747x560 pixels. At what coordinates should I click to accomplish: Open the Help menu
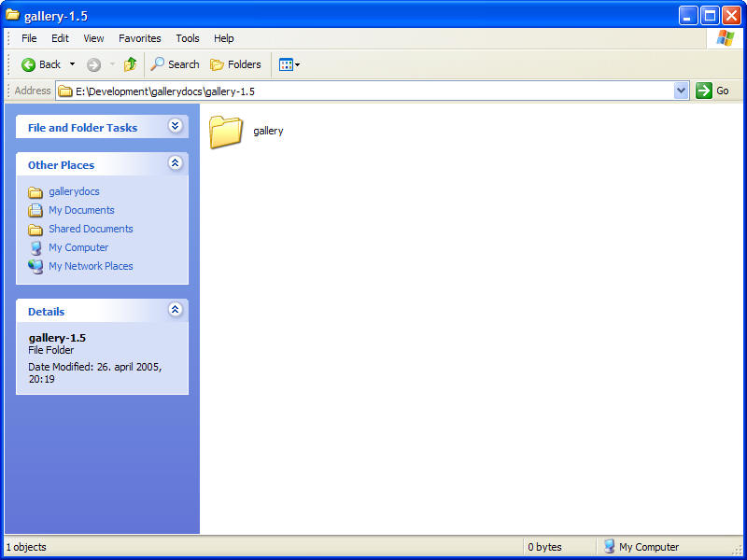[x=223, y=38]
